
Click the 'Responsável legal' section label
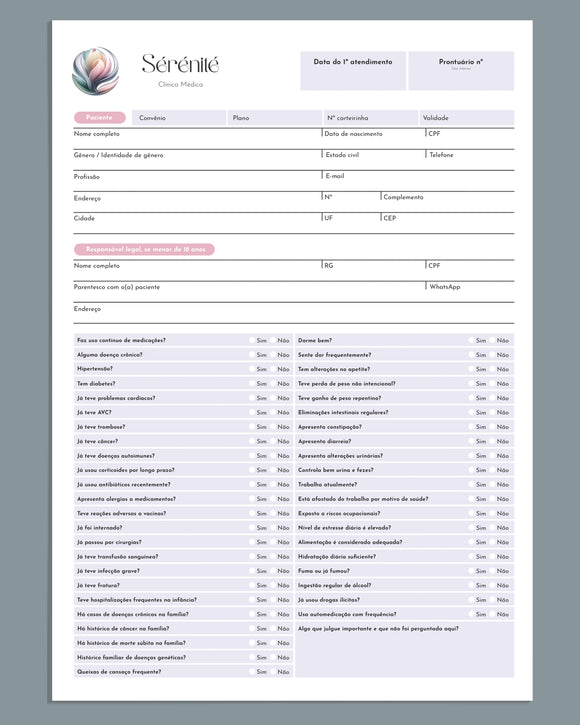144,249
